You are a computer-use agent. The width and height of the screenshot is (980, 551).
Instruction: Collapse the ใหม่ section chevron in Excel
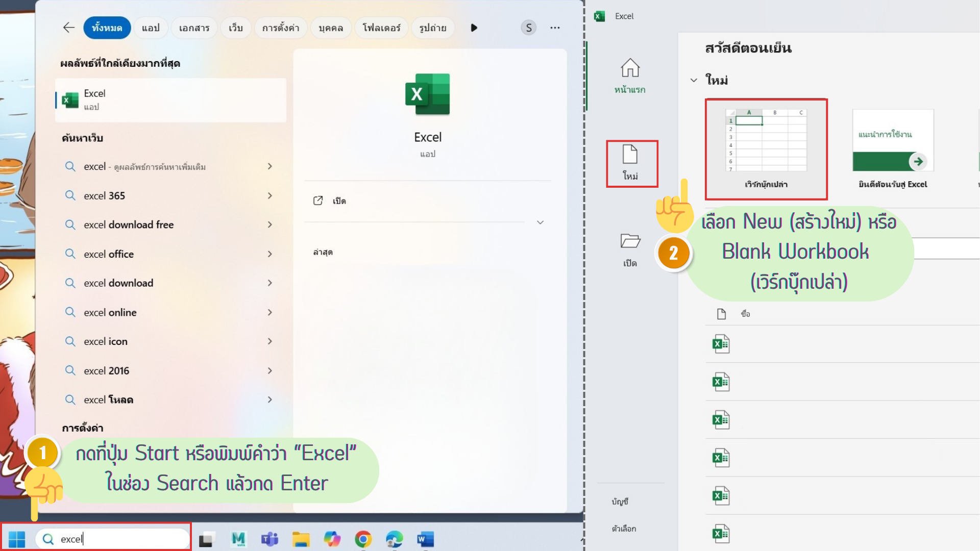click(x=694, y=80)
